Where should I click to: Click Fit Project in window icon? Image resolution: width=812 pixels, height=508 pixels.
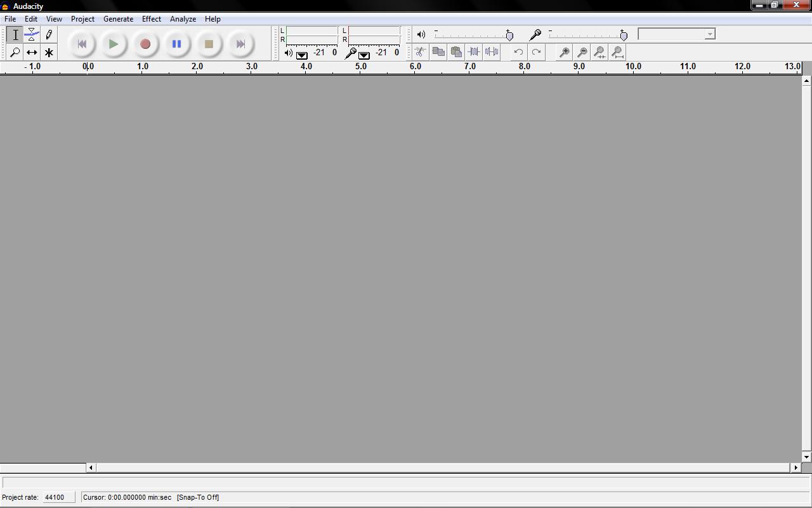(x=617, y=52)
